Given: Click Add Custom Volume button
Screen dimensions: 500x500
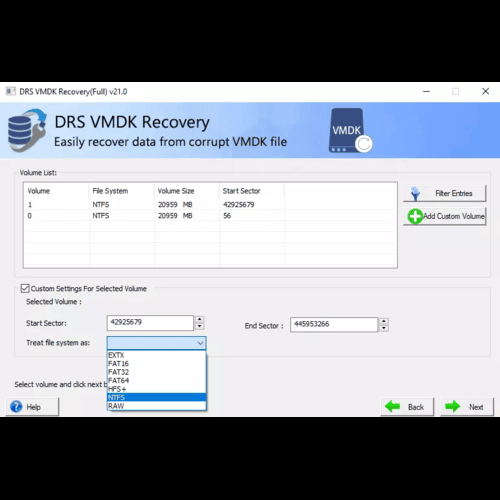Looking at the screenshot, I should point(445,216).
